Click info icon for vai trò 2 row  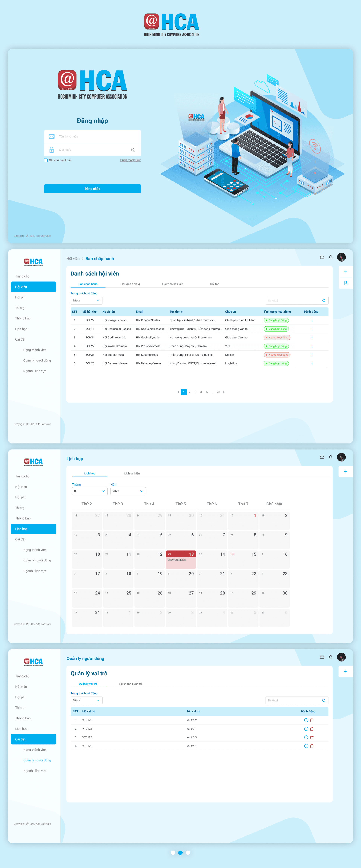point(306,720)
